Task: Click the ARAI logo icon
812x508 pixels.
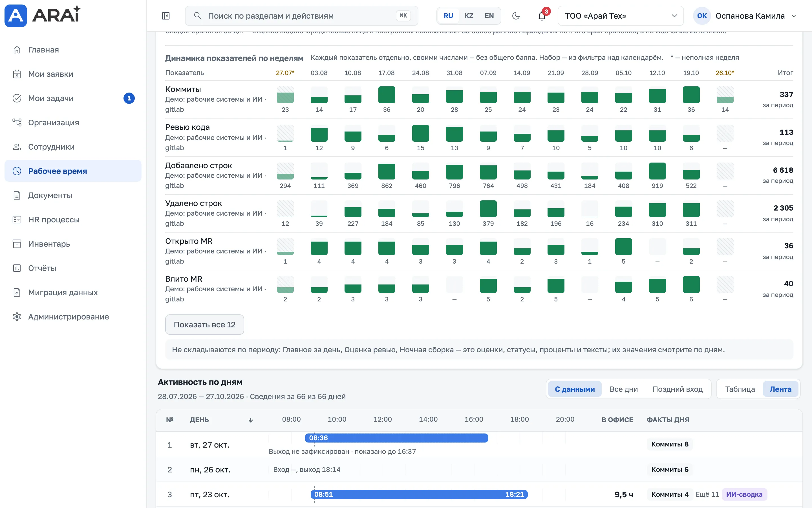Action: (x=16, y=16)
